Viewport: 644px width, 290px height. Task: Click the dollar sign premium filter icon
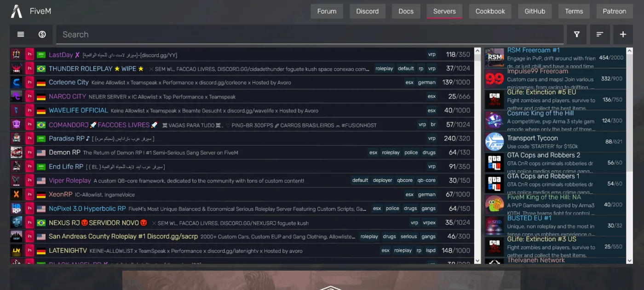click(42, 35)
